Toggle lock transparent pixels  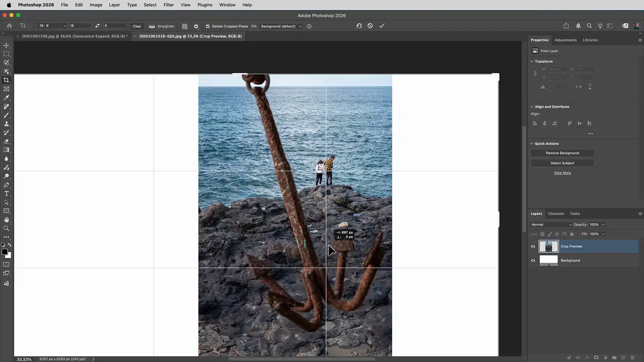(542, 234)
